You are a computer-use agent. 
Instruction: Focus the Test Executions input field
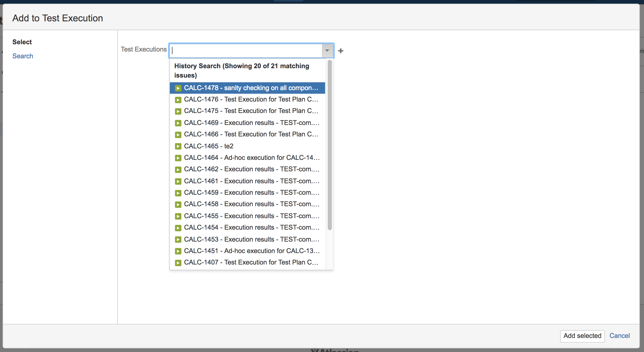coord(246,51)
